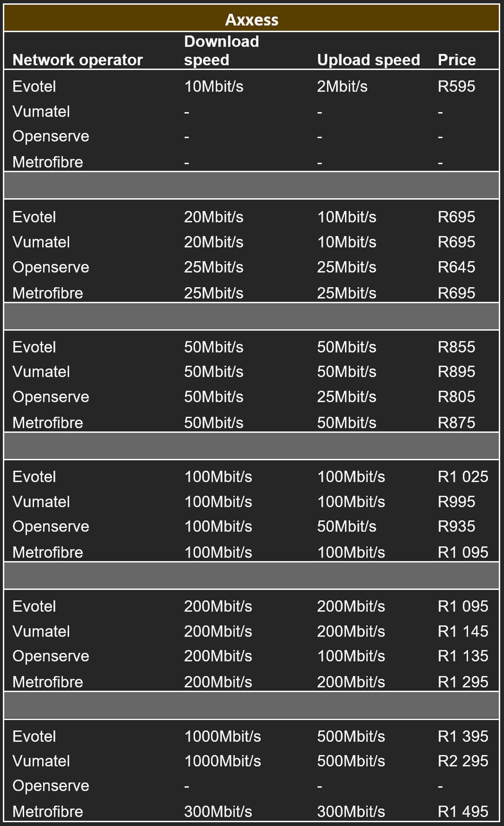Select the R805 price cell
This screenshot has width=504, height=826.
pyautogui.click(x=456, y=396)
